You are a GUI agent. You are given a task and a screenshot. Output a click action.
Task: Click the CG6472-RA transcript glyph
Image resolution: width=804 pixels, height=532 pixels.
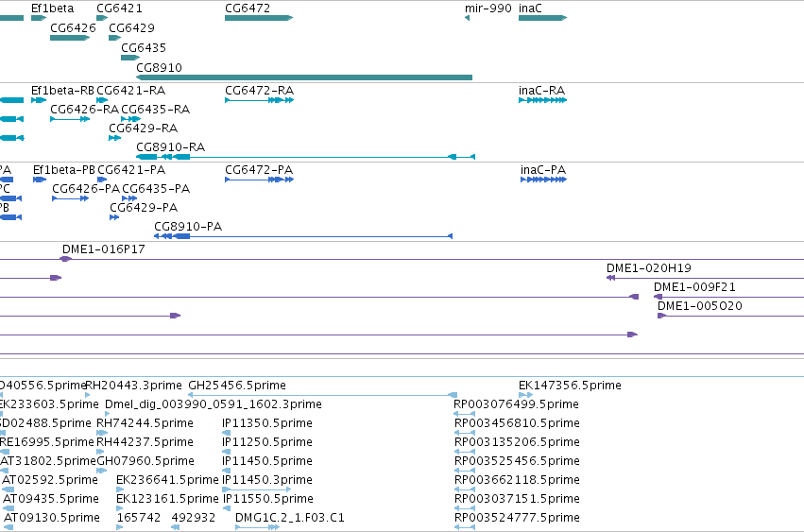(x=260, y=100)
